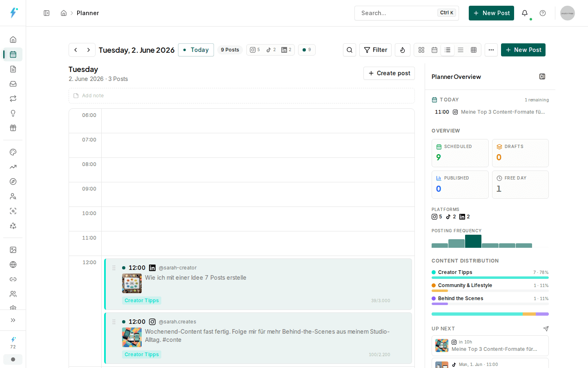Click the Add note field
The width and height of the screenshot is (588, 368).
[x=242, y=96]
